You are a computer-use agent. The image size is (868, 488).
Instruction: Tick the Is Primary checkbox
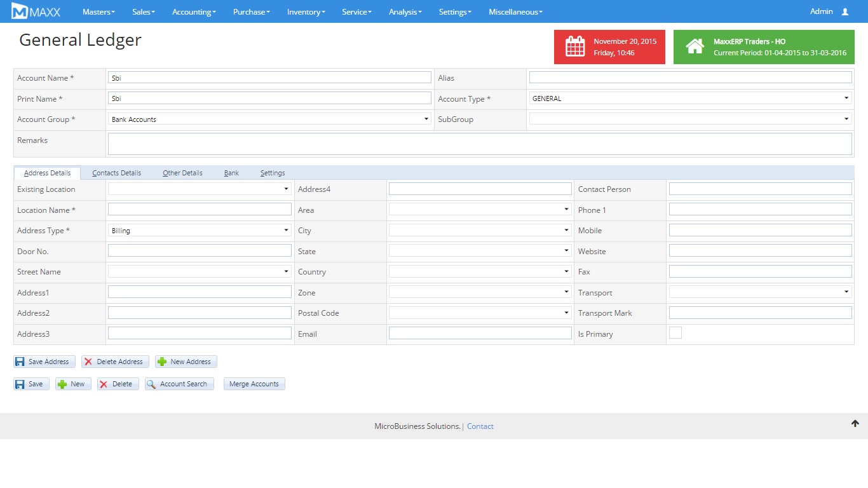pyautogui.click(x=675, y=333)
